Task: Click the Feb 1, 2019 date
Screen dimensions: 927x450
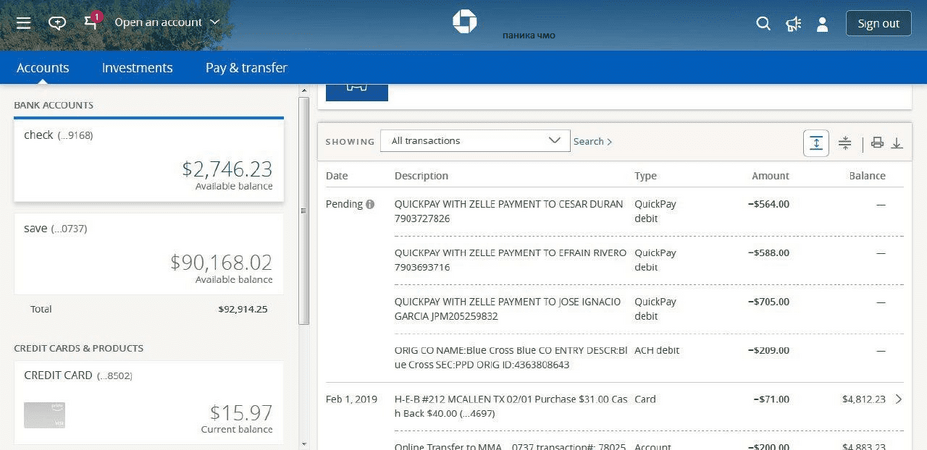Action: click(351, 399)
